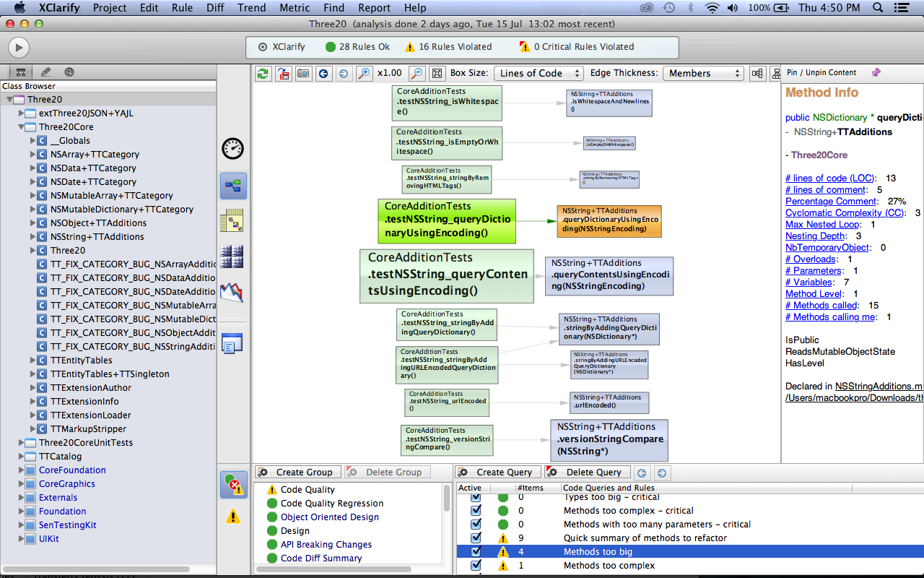Open the Wi-Fi status menu
The image size is (924, 578).
coord(712,8)
